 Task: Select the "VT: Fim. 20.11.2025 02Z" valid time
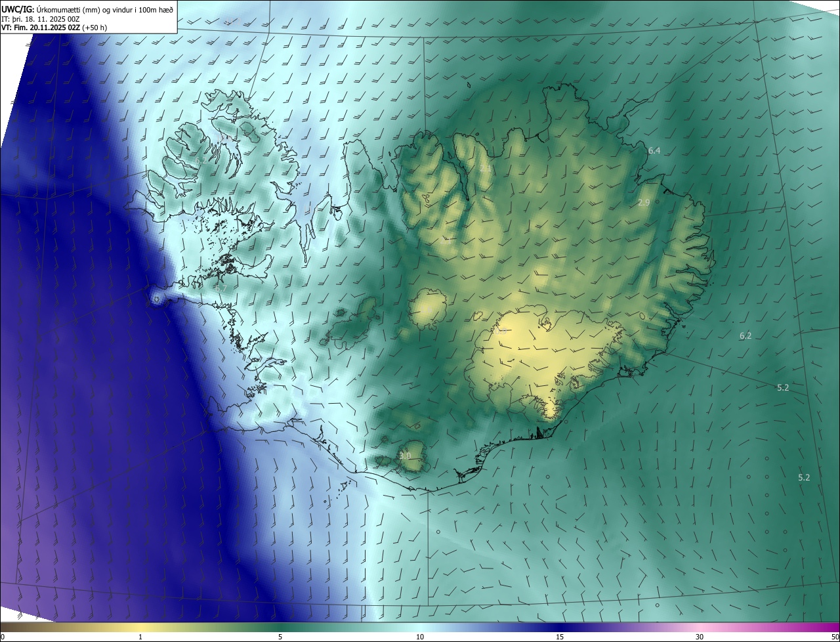(x=40, y=28)
